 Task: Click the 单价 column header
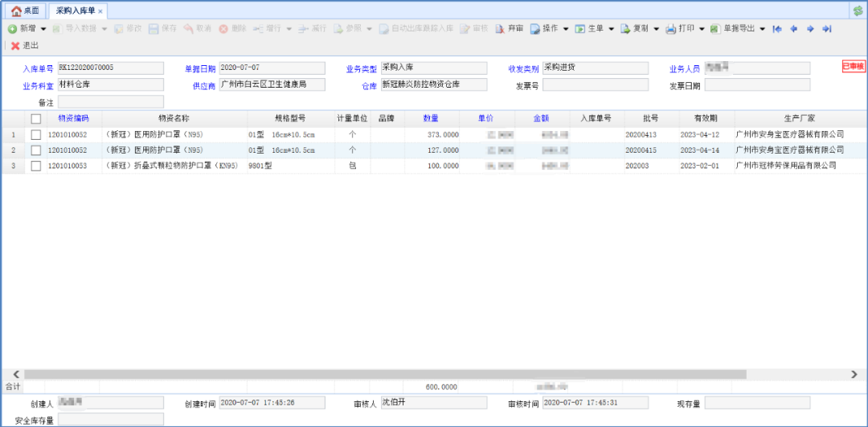click(x=486, y=118)
